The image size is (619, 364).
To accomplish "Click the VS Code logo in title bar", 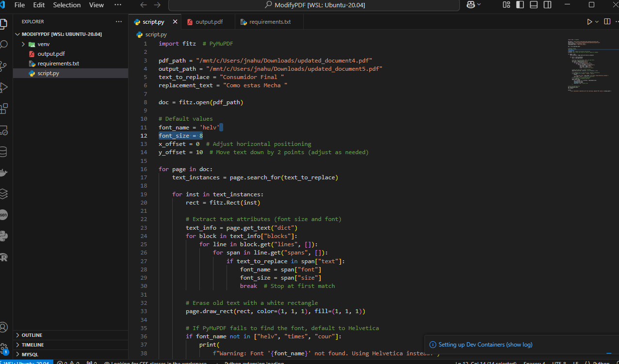I will click(x=2, y=5).
